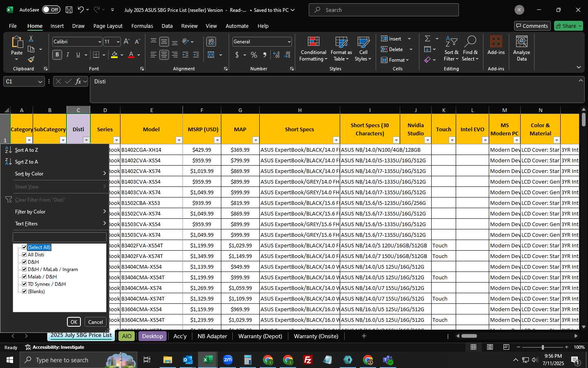Screen dimensions: 588x368
Task: Click the Insert Function fx icon
Action: pyautogui.click(x=78, y=81)
